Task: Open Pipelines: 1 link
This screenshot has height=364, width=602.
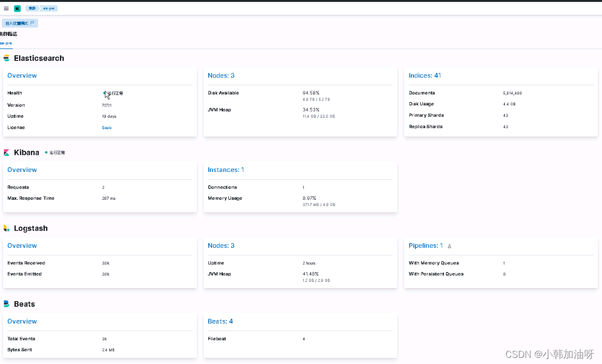Action: pos(426,245)
